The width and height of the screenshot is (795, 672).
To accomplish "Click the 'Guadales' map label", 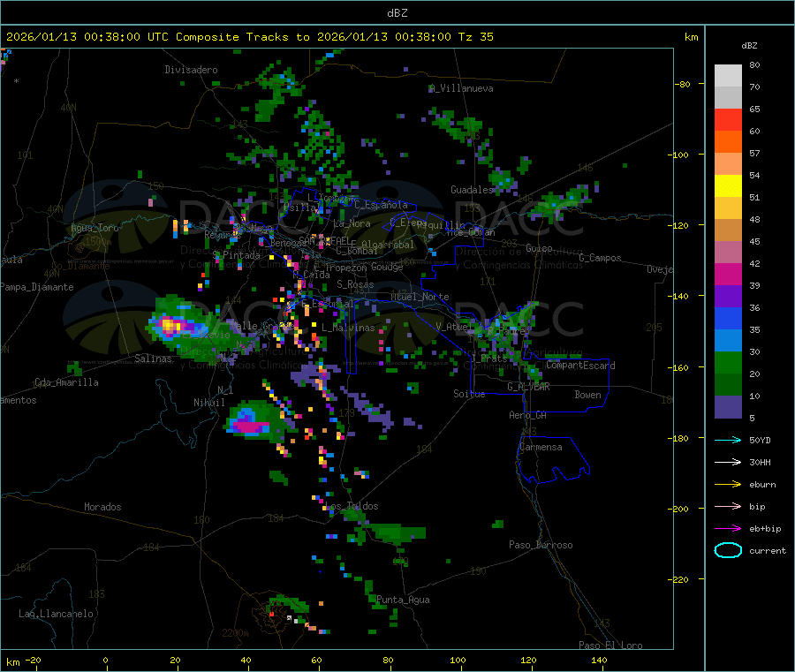I will click(472, 190).
